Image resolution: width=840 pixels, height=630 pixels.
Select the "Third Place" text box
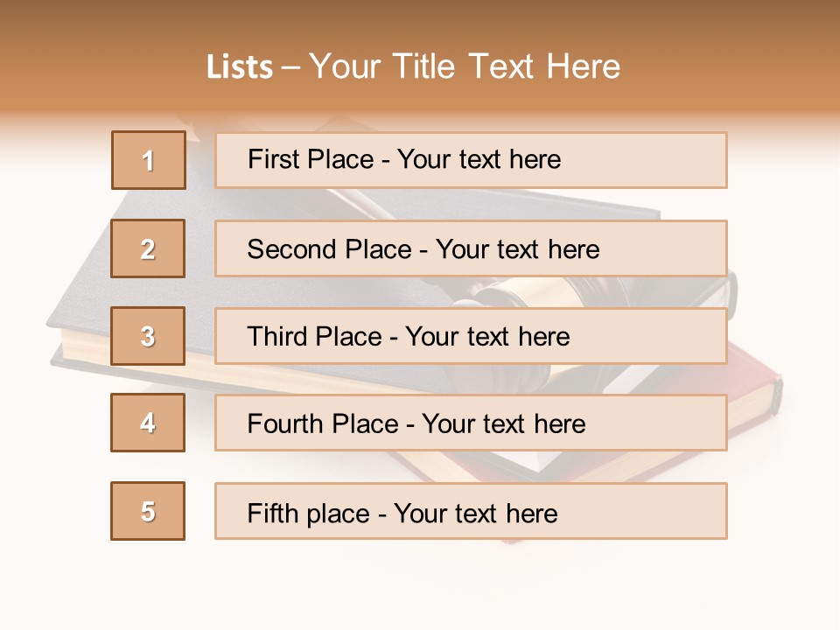pyautogui.click(x=471, y=336)
